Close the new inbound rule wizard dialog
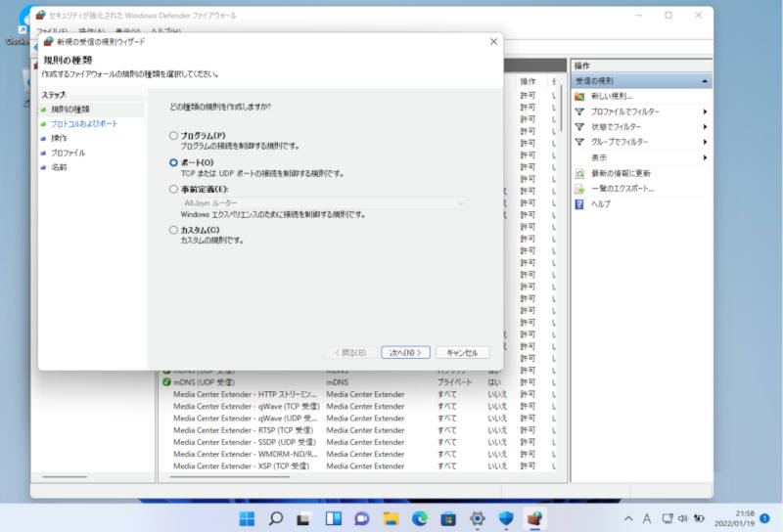The height and width of the screenshot is (532, 783). [493, 42]
